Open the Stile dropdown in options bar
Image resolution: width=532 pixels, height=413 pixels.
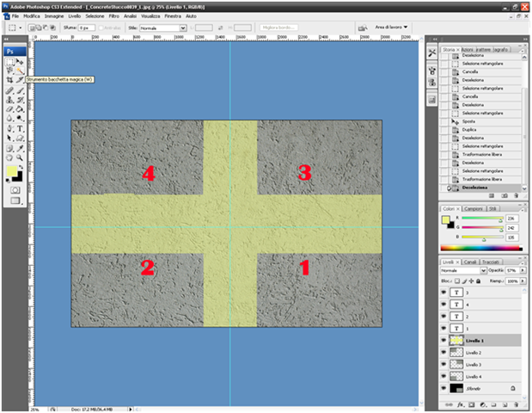pyautogui.click(x=162, y=28)
